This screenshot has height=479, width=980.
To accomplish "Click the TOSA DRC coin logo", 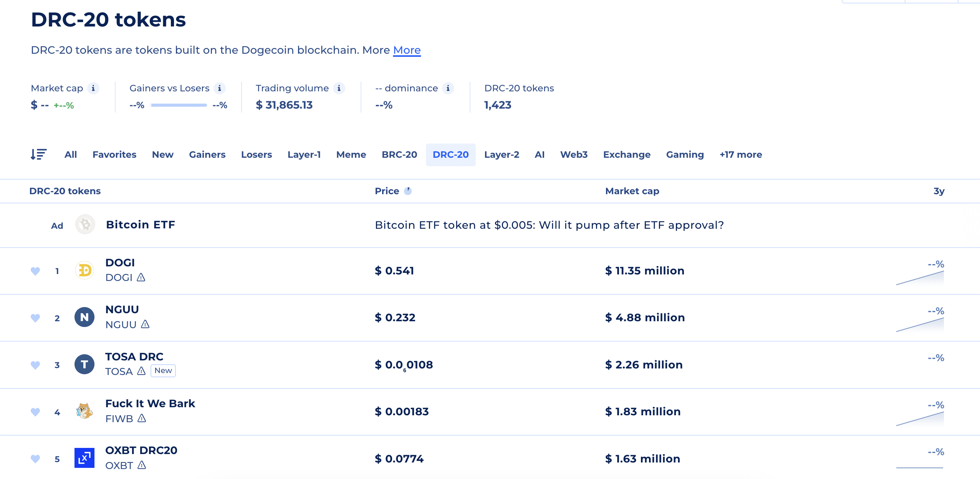I will click(84, 364).
